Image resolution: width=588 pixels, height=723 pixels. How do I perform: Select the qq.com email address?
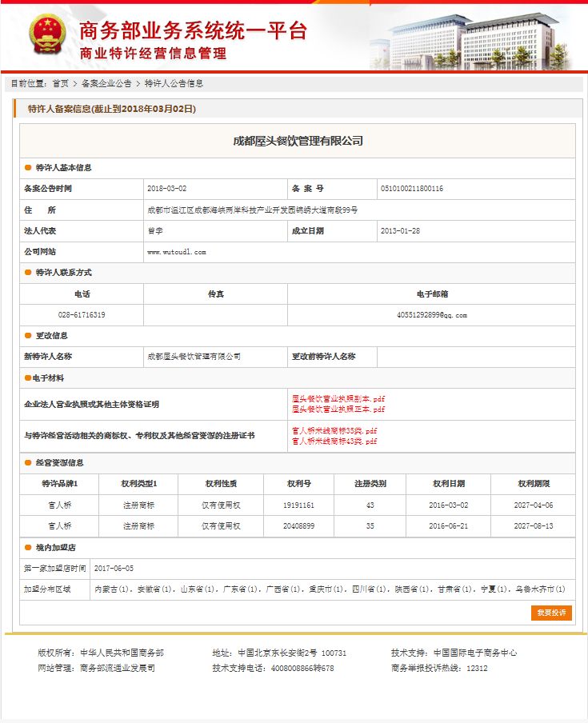pos(432,315)
